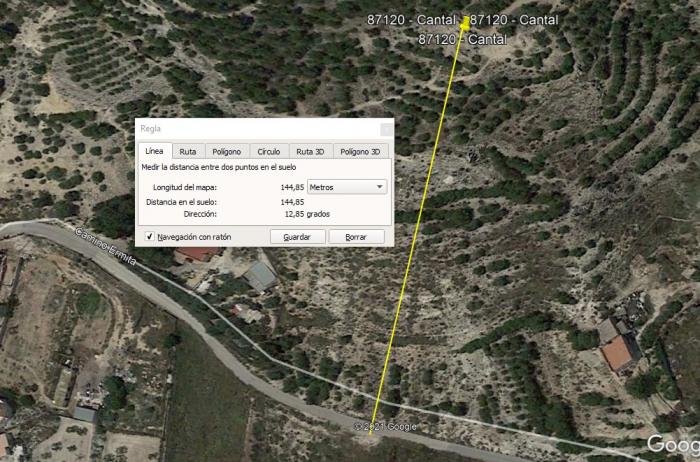Click the lower endpoint of yellow ruler line

click(x=370, y=433)
